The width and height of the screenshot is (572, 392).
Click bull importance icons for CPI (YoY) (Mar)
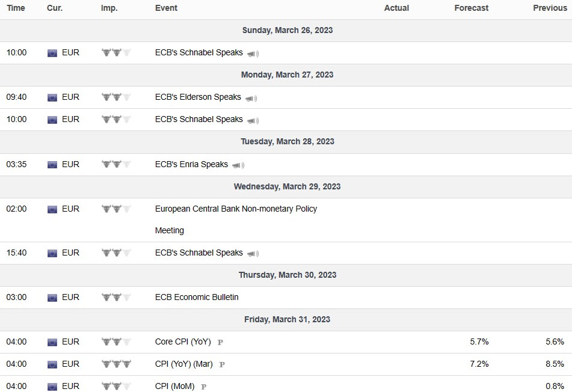(x=116, y=364)
